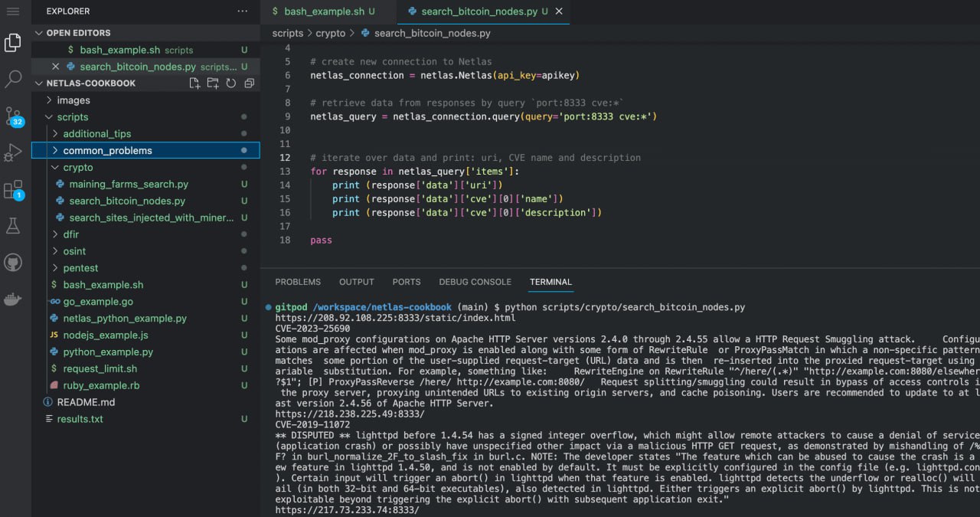Viewport: 980px width, 517px height.
Task: Open the hamburger application menu
Action: tap(13, 11)
